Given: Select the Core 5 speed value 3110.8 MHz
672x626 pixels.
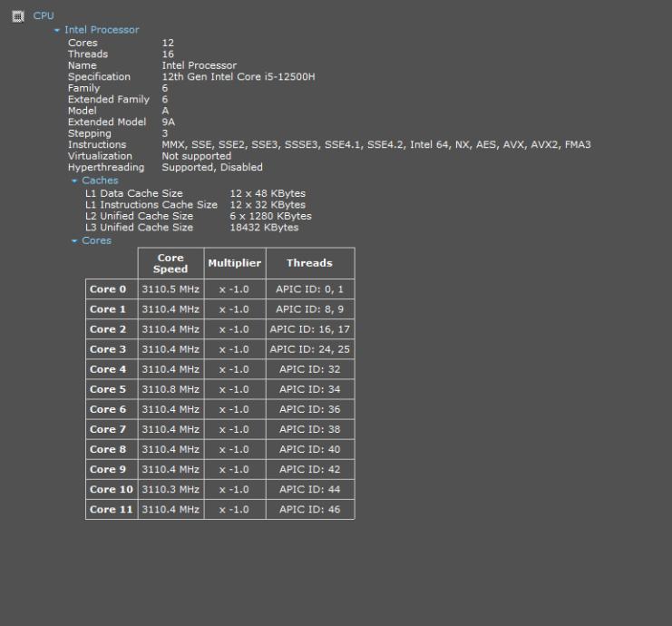Looking at the screenshot, I should pyautogui.click(x=170, y=389).
